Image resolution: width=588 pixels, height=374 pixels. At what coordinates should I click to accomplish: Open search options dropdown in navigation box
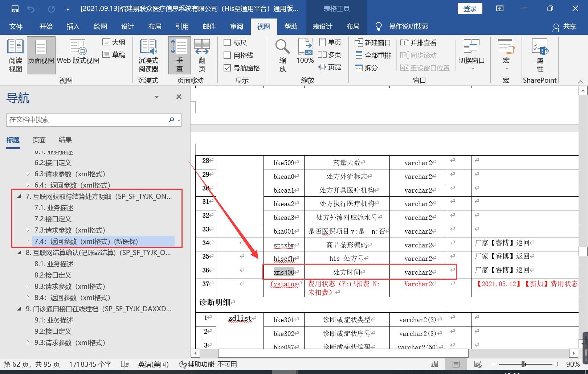pyautogui.click(x=179, y=120)
